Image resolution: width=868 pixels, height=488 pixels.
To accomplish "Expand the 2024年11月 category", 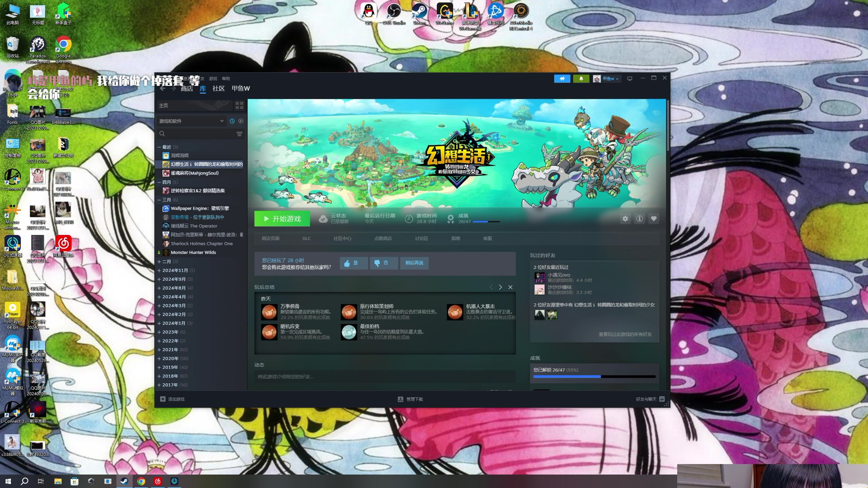I will coord(159,270).
